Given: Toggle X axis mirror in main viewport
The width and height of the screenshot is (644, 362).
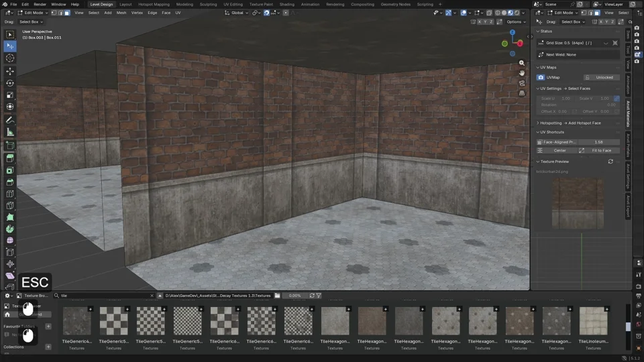Looking at the screenshot, I should [x=479, y=21].
